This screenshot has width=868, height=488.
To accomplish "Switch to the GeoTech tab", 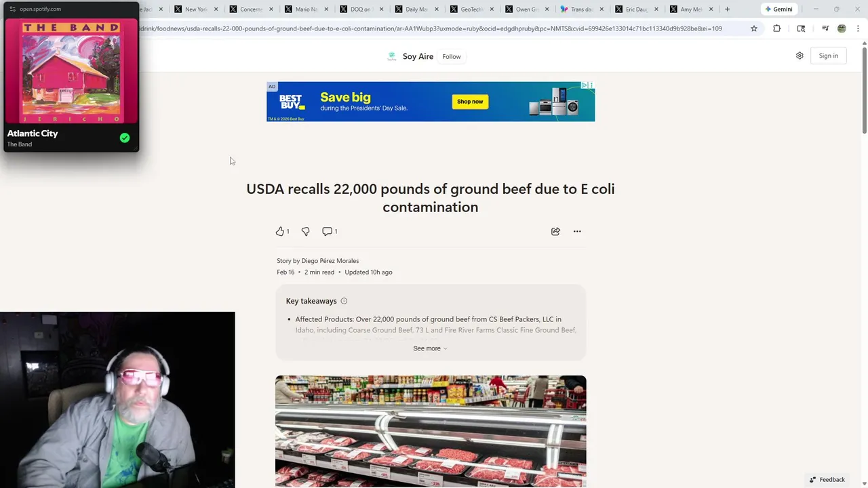I will click(x=469, y=9).
